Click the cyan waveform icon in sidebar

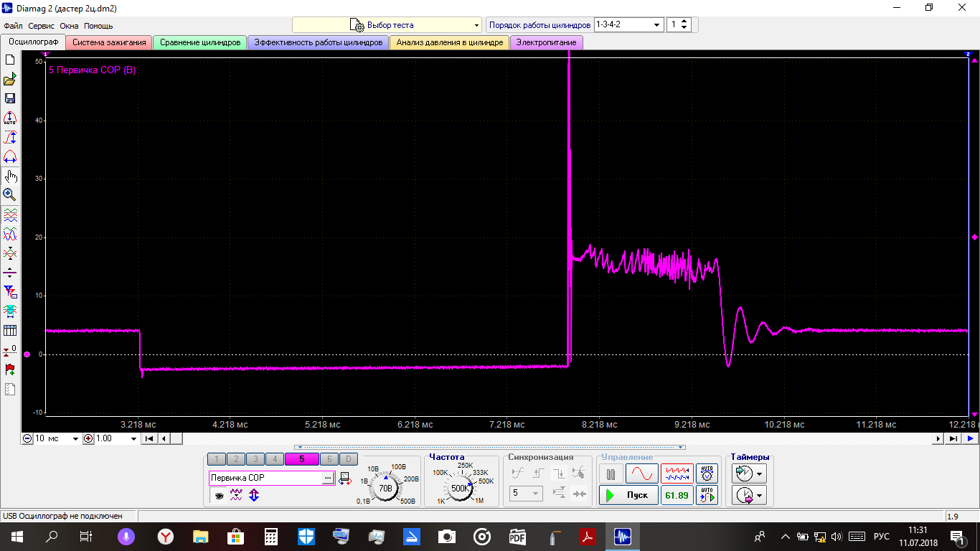[x=10, y=311]
